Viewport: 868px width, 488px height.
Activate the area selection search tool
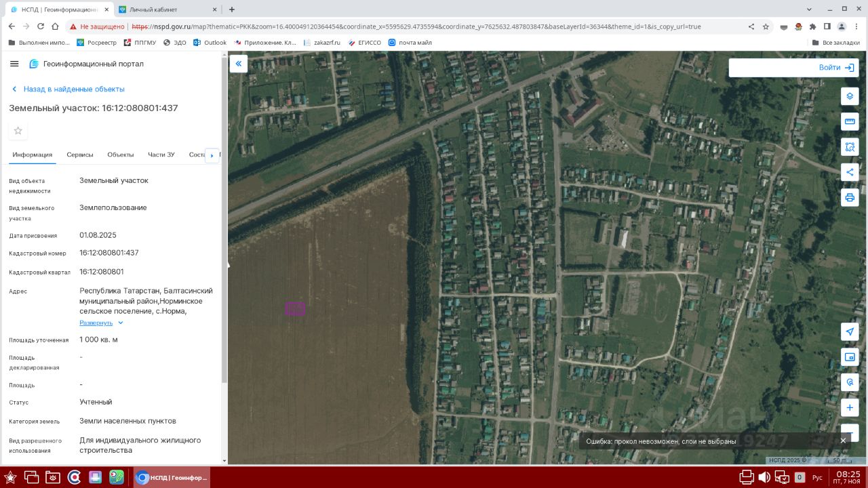point(850,146)
